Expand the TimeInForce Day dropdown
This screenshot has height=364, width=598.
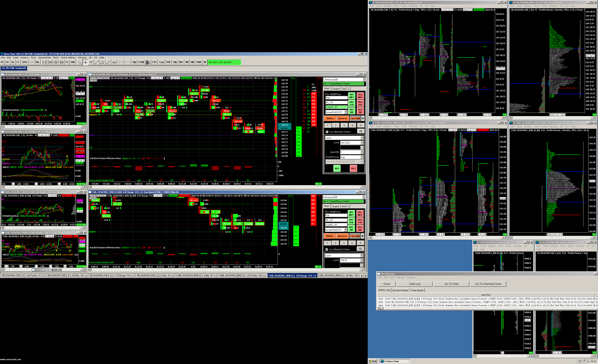362,157
